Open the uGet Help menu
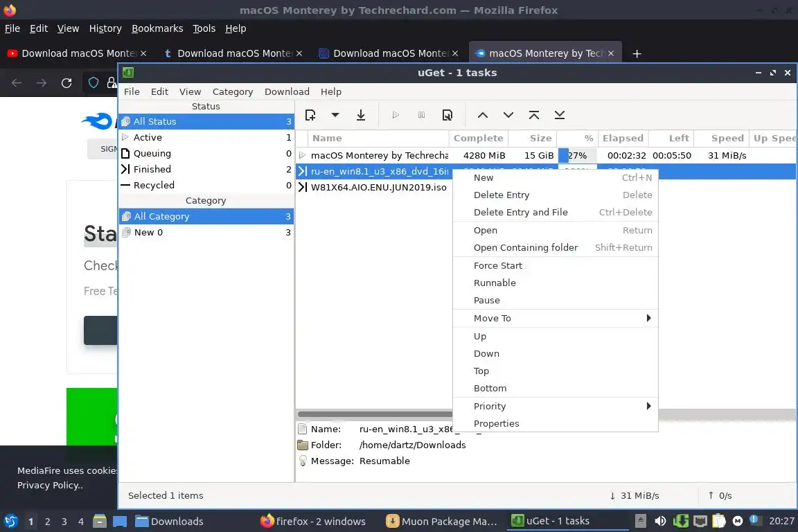The height and width of the screenshot is (532, 798). tap(331, 91)
